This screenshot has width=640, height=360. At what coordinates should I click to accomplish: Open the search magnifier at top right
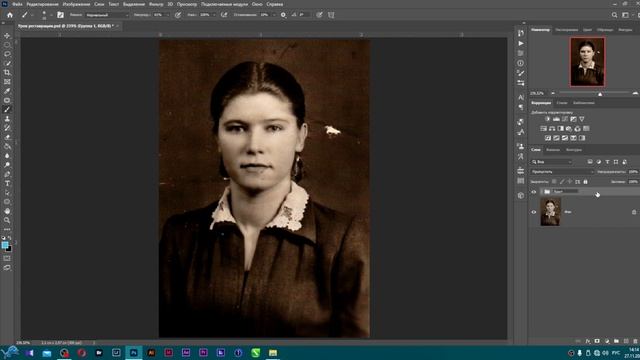point(614,15)
